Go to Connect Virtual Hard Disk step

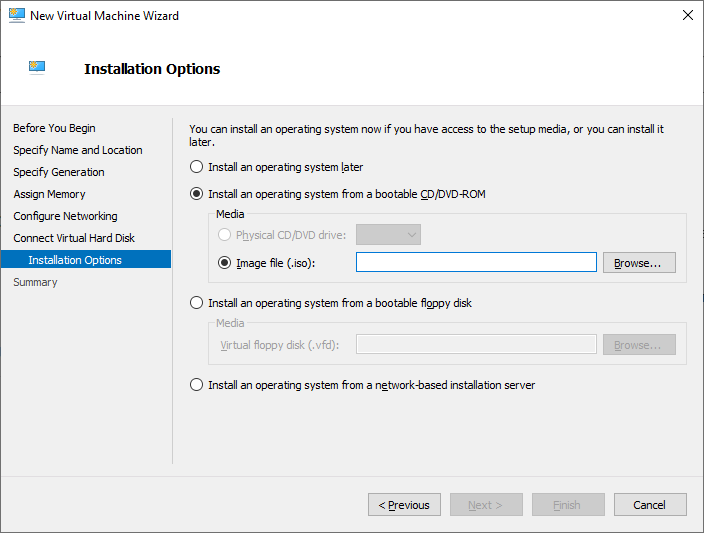74,238
